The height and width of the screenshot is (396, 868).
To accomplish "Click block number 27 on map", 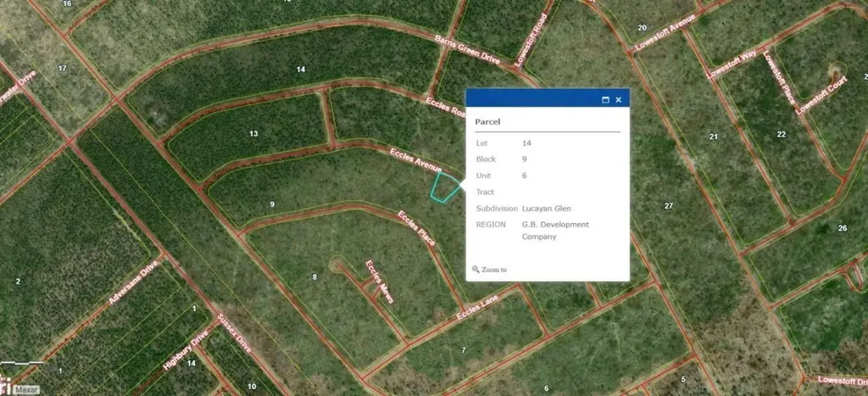I will coord(669,206).
